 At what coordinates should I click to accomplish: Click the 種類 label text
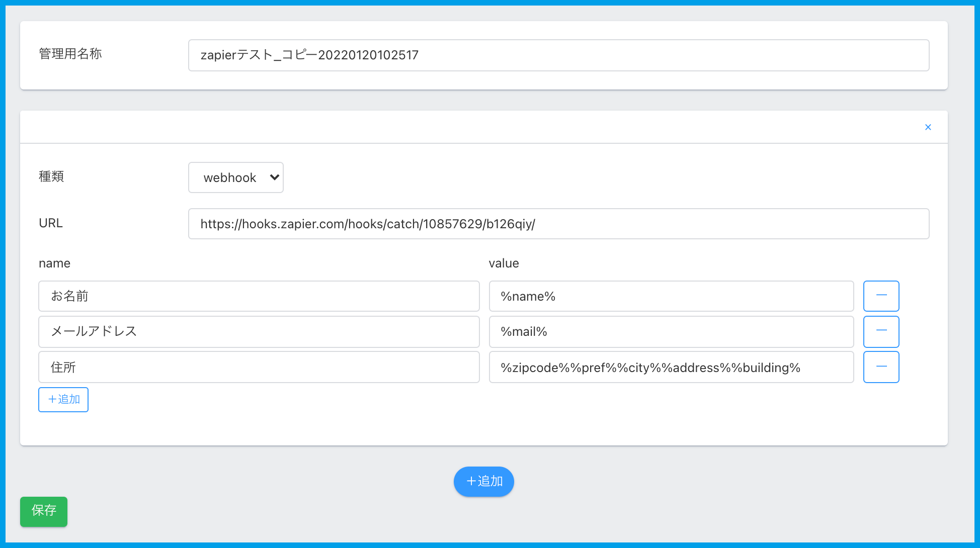coord(51,176)
